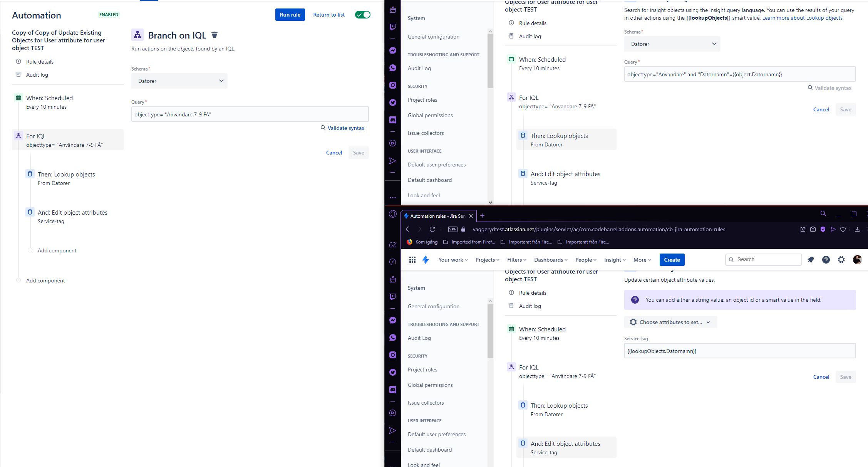
Task: Go back in Opera browser
Action: 407,229
